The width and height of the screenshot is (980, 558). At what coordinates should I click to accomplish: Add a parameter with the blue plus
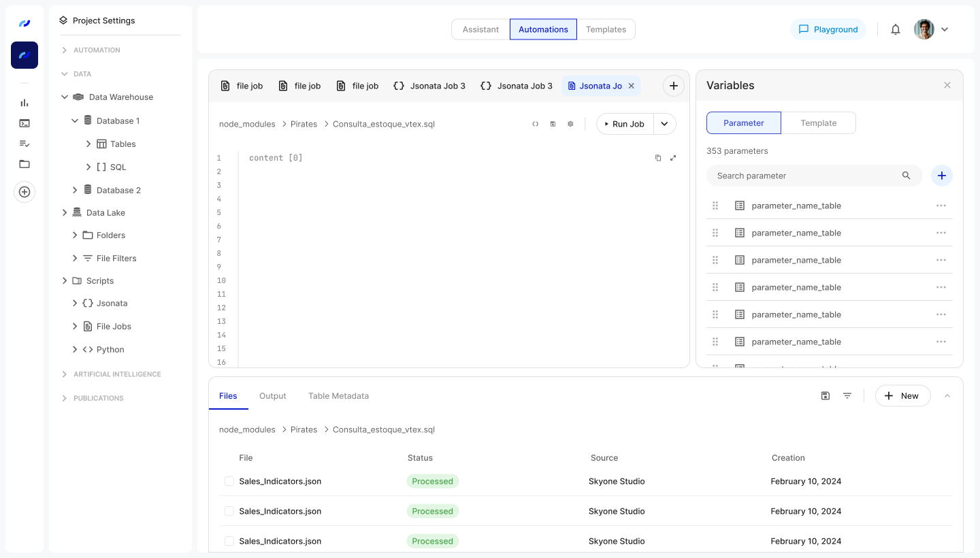click(942, 176)
